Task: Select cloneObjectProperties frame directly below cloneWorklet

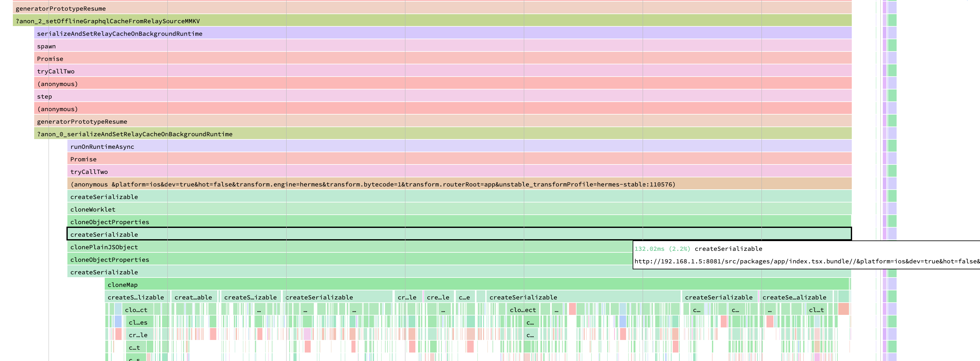Action: 460,222
